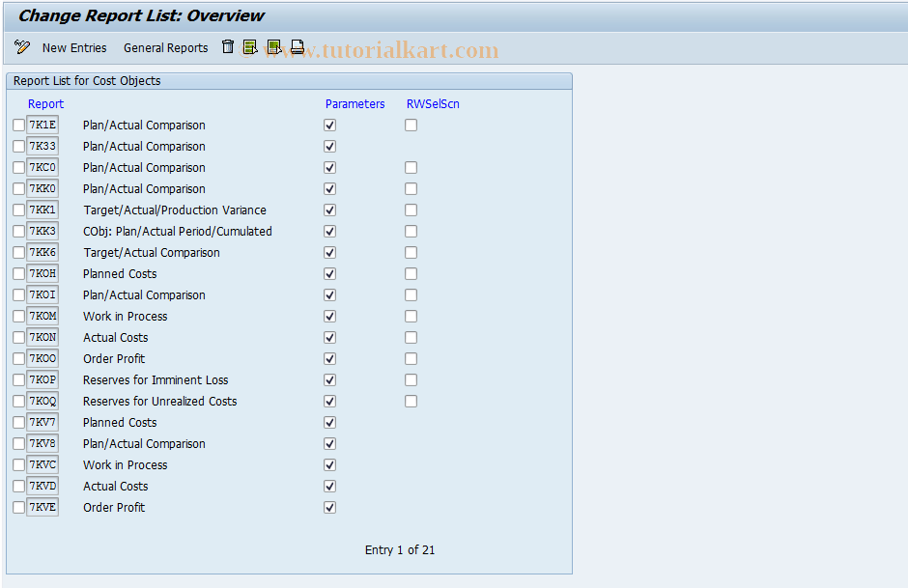908x588 pixels.
Task: Click the Change/Display pencil icon
Action: pyautogui.click(x=21, y=47)
